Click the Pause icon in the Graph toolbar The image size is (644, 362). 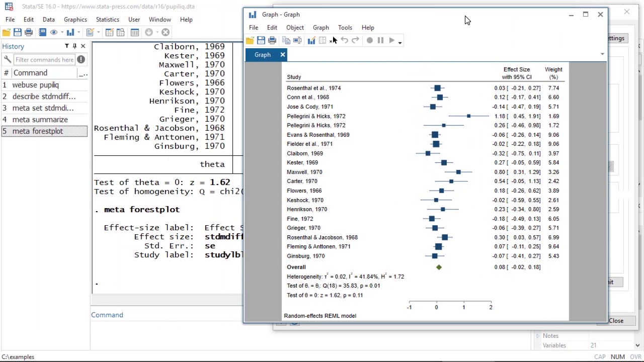coord(380,41)
